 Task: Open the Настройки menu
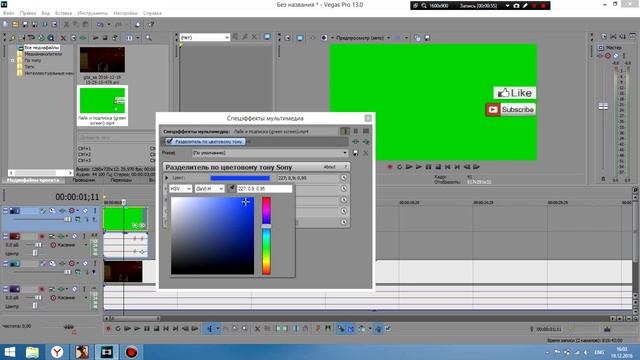tap(125, 13)
